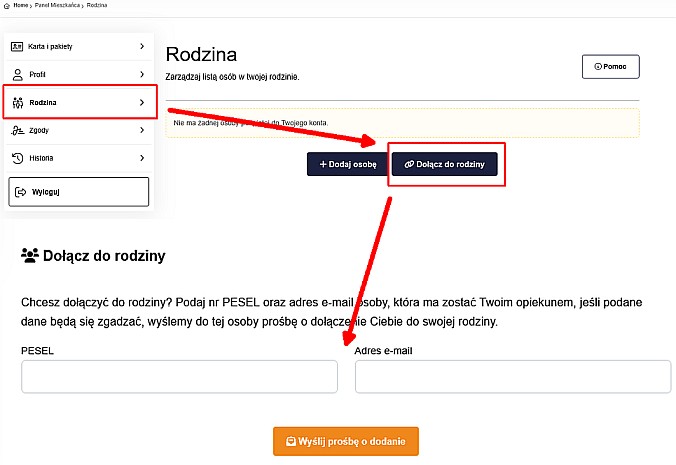Click the Historia clock icon
Screen dimensions: 676x465
pyautogui.click(x=17, y=158)
